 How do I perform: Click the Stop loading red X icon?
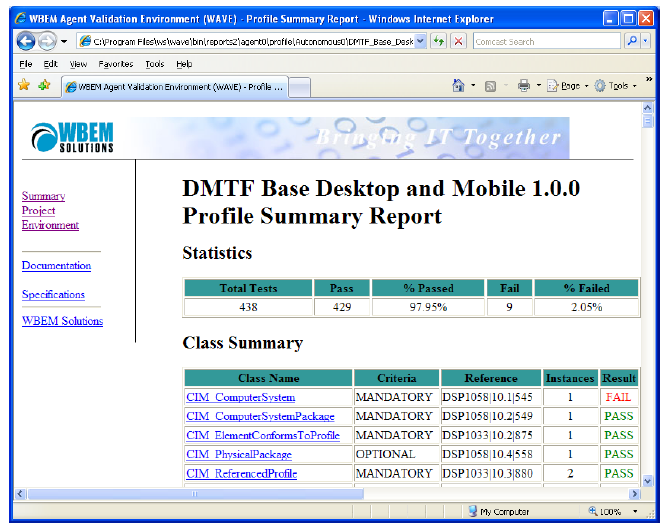tap(458, 41)
